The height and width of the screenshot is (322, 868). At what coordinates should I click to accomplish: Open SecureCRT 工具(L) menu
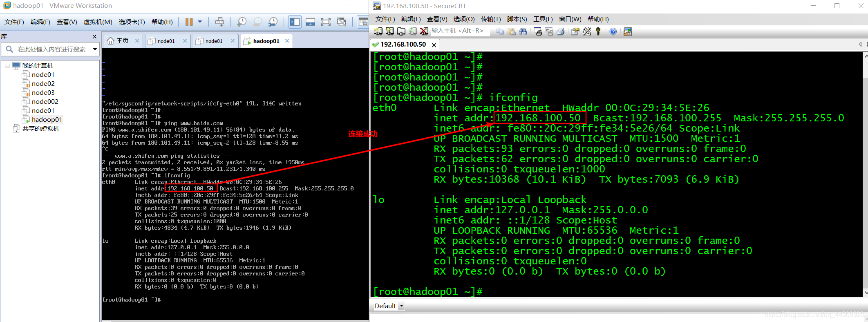coord(543,19)
